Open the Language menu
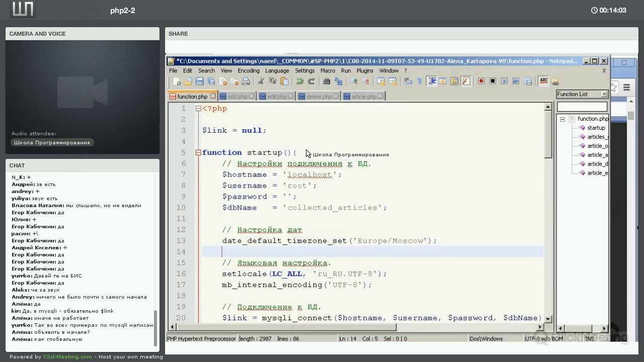The width and height of the screenshot is (644, 362). [277, 71]
